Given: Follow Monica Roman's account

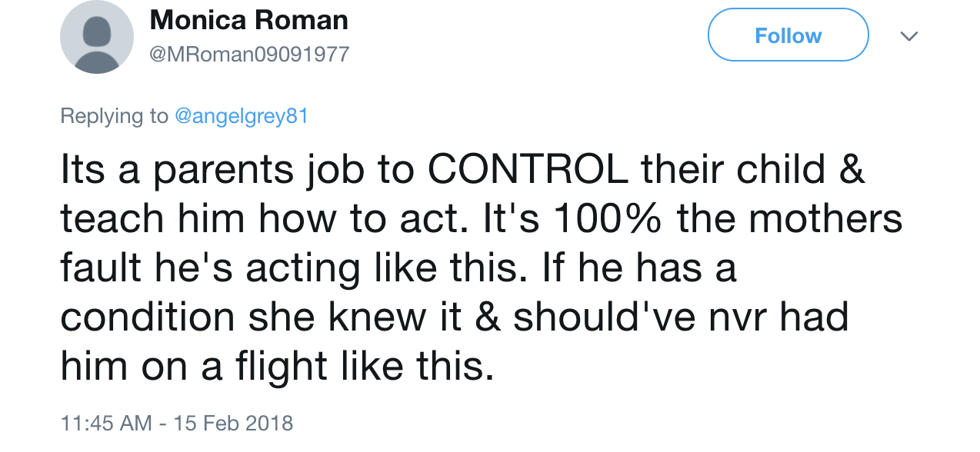Looking at the screenshot, I should (788, 35).
